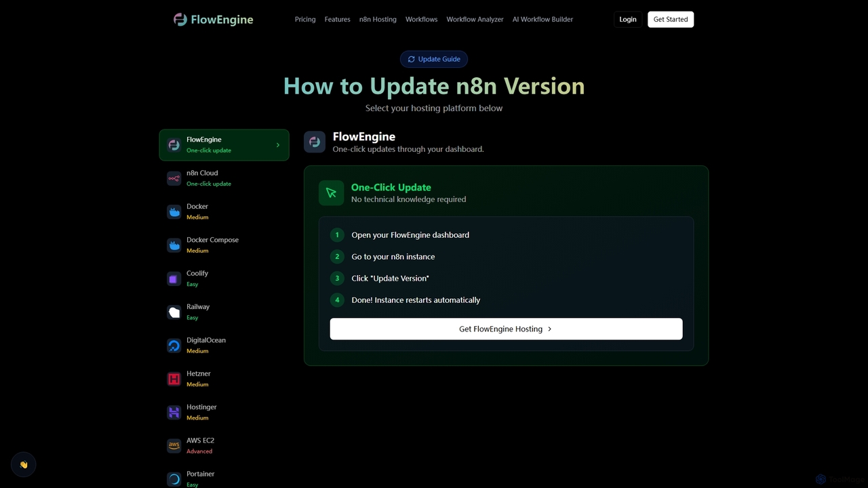868x488 pixels.
Task: Open AI Workflow Builder nav link
Action: [542, 20]
